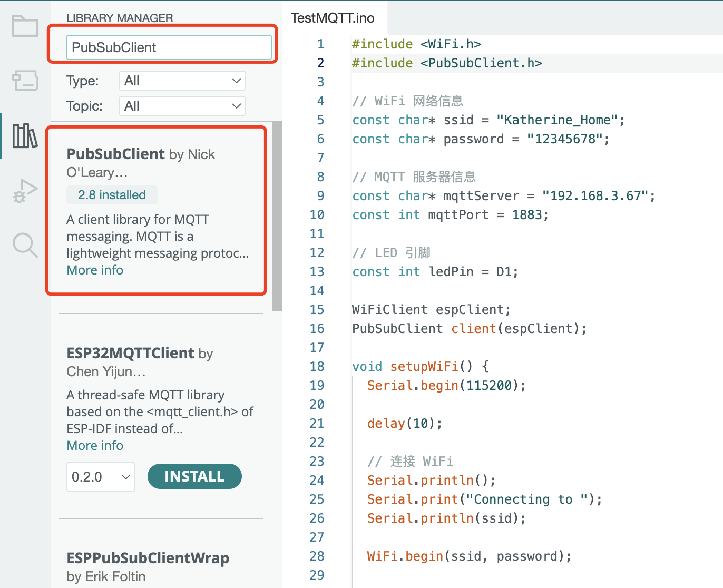The image size is (723, 588).
Task: Click the void setupWiFi() line
Action: pyautogui.click(x=420, y=367)
